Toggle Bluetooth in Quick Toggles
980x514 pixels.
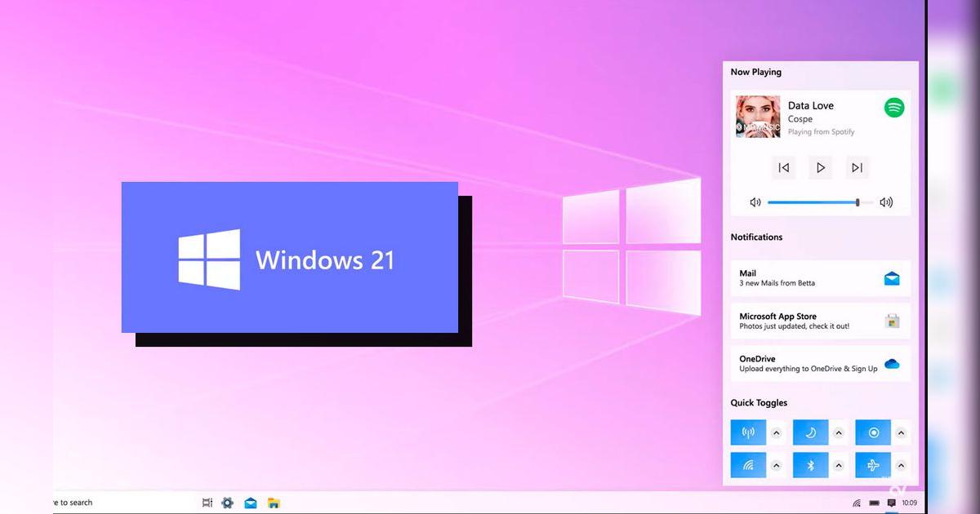pos(809,464)
